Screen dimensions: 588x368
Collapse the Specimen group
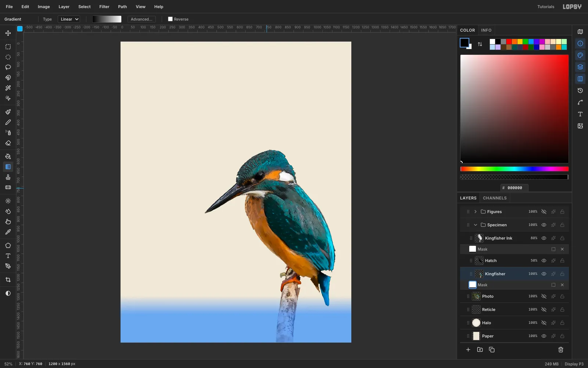click(476, 225)
